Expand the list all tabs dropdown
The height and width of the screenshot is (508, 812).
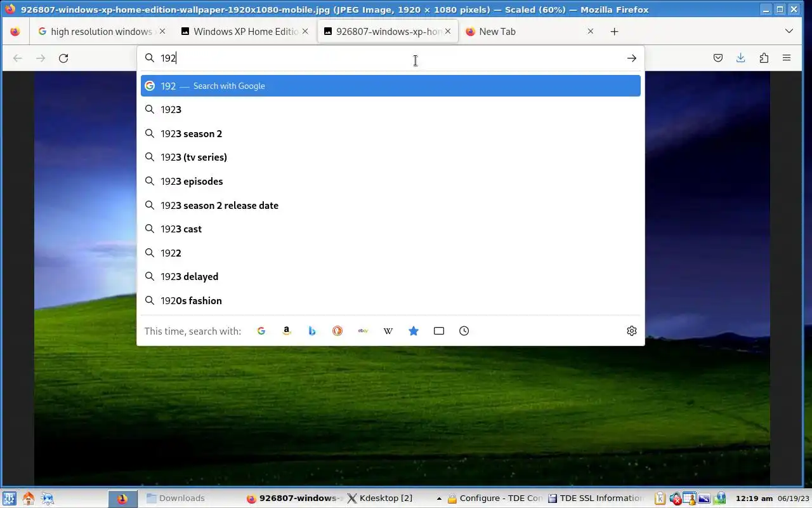tap(789, 31)
